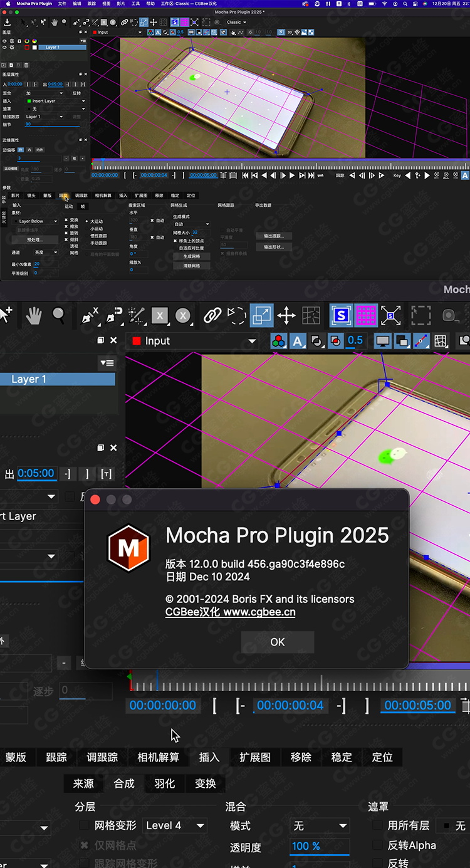Toggle the 反转Alpha checkbox
470x868 pixels.
[377, 845]
